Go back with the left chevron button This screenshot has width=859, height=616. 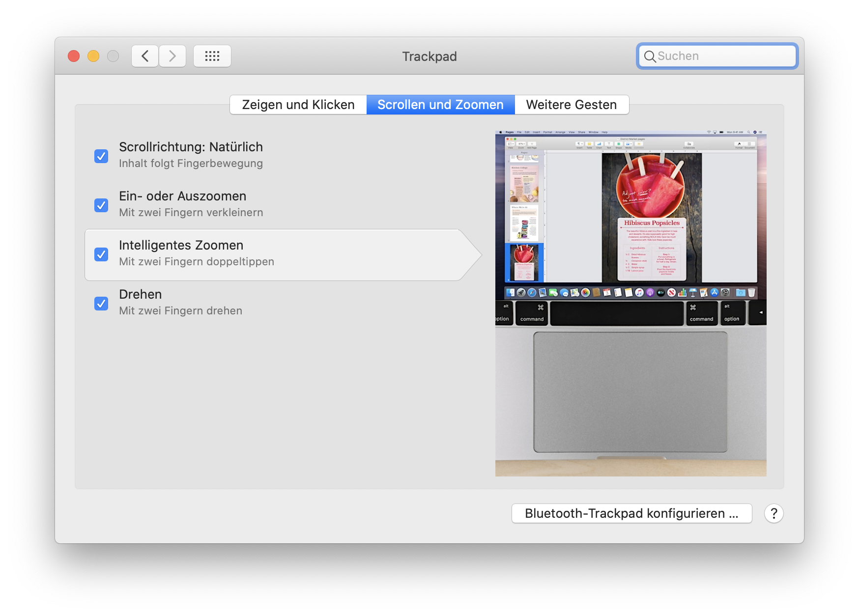[145, 56]
